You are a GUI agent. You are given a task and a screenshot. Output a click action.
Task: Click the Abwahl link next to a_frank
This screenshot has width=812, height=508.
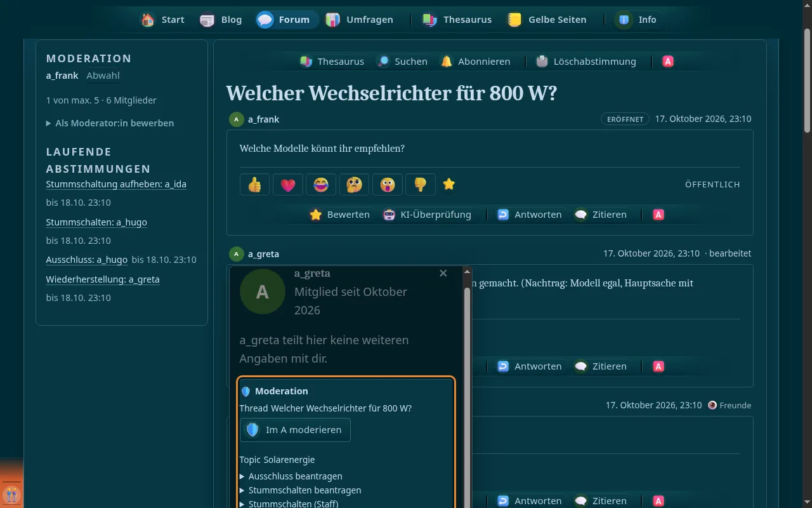tap(103, 76)
